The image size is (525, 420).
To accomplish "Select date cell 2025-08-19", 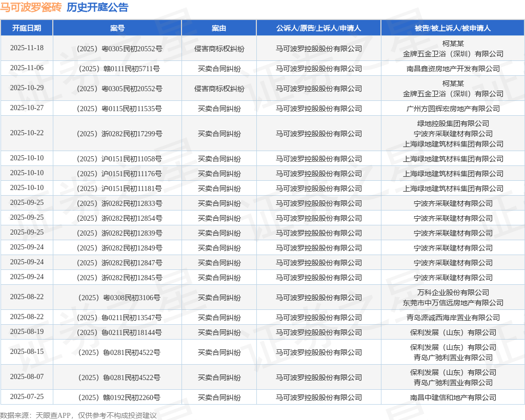I will (27, 331).
